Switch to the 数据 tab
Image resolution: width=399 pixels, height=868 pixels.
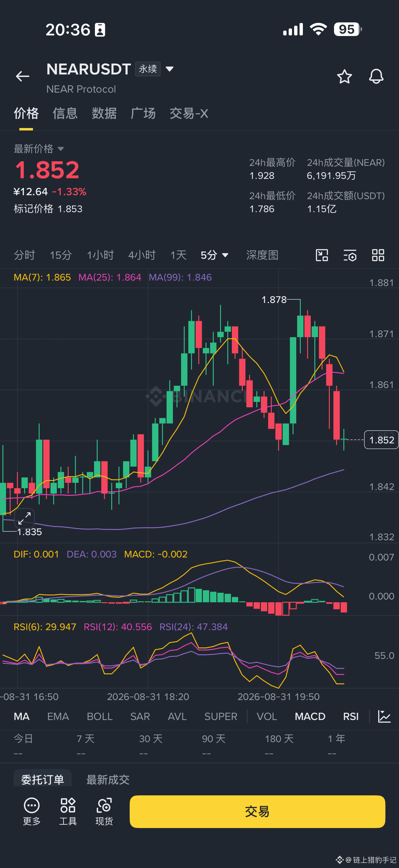[x=104, y=113]
